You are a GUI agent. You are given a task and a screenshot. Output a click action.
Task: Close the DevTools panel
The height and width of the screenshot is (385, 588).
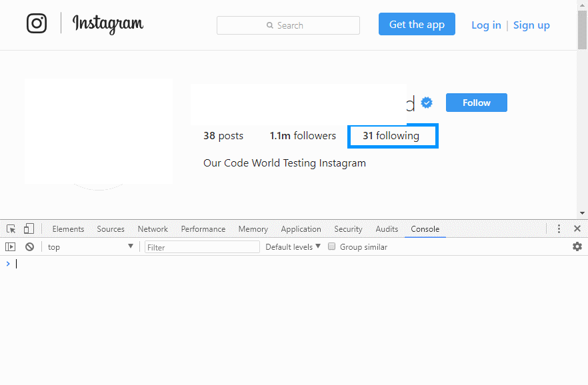tap(577, 229)
